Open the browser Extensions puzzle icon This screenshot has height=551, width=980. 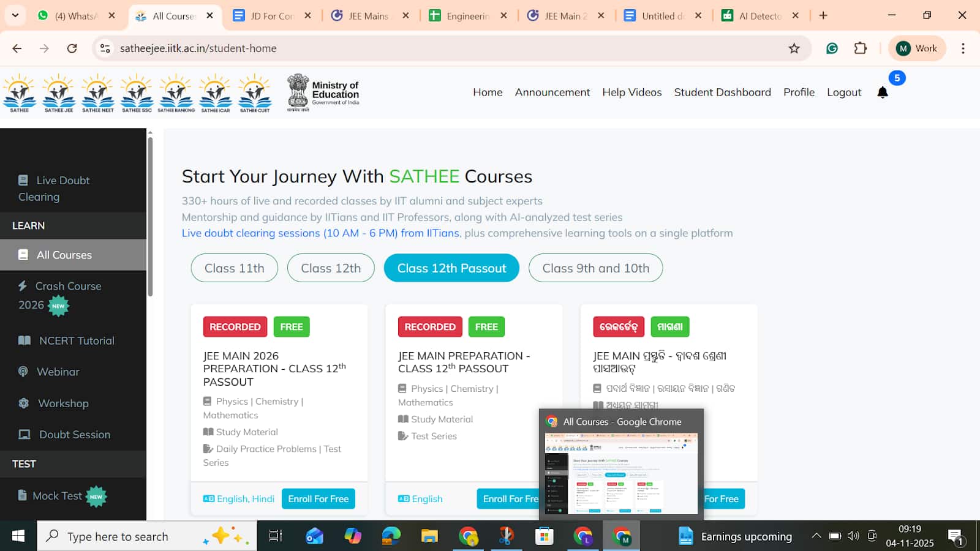coord(861,48)
